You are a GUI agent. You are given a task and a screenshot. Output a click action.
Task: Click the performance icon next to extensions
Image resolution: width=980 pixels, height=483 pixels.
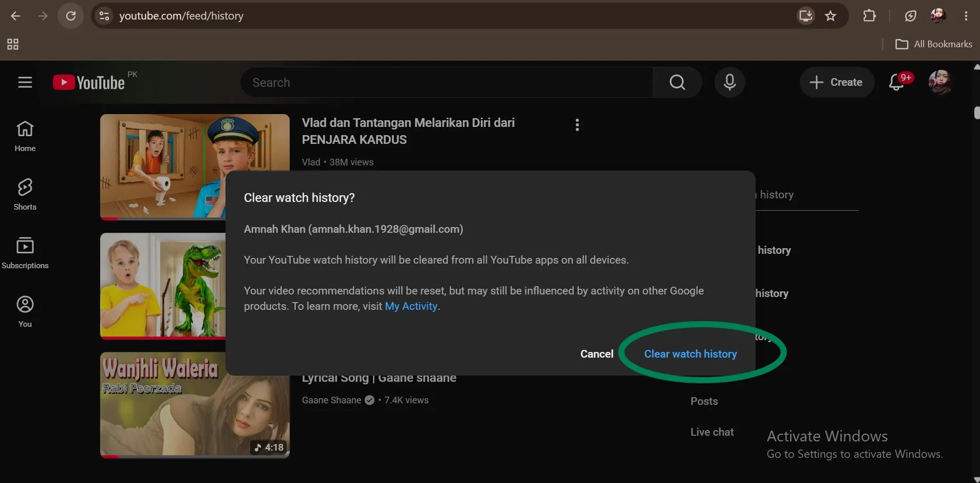point(910,16)
